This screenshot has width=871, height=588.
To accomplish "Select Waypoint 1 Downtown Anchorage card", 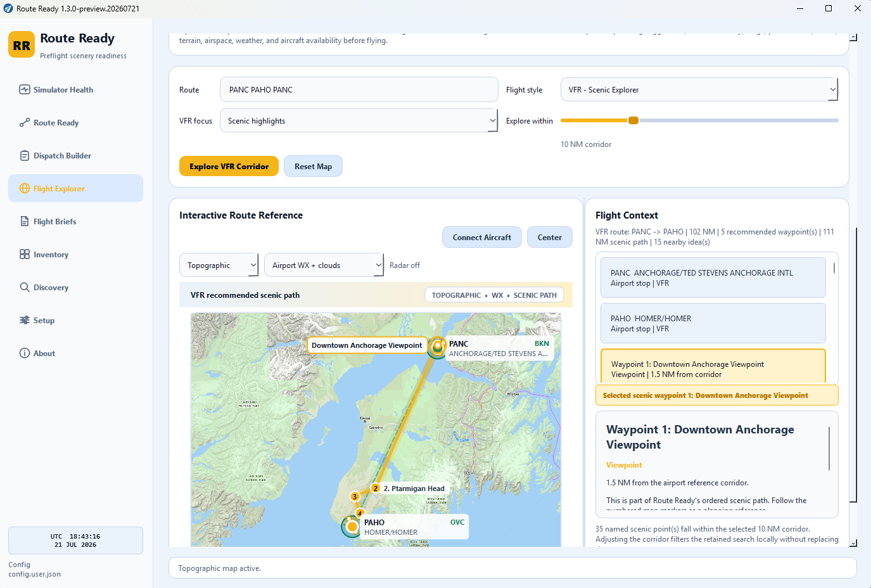I will point(713,366).
